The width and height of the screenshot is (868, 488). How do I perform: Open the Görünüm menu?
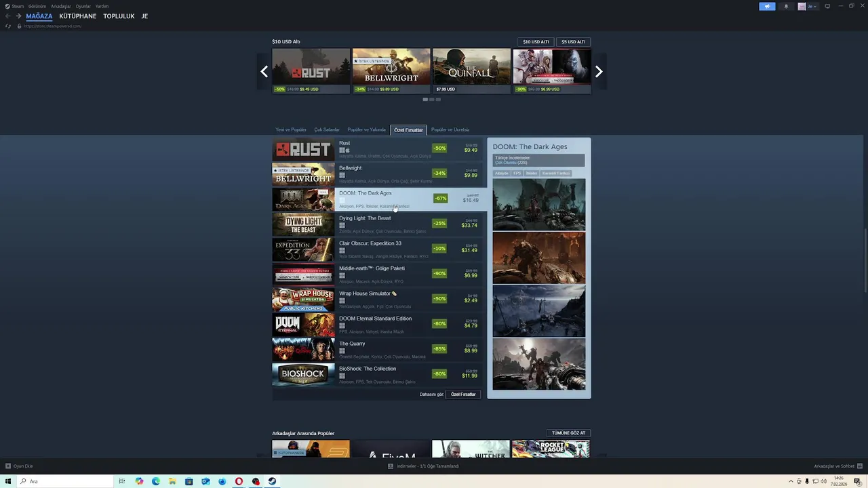tap(37, 6)
